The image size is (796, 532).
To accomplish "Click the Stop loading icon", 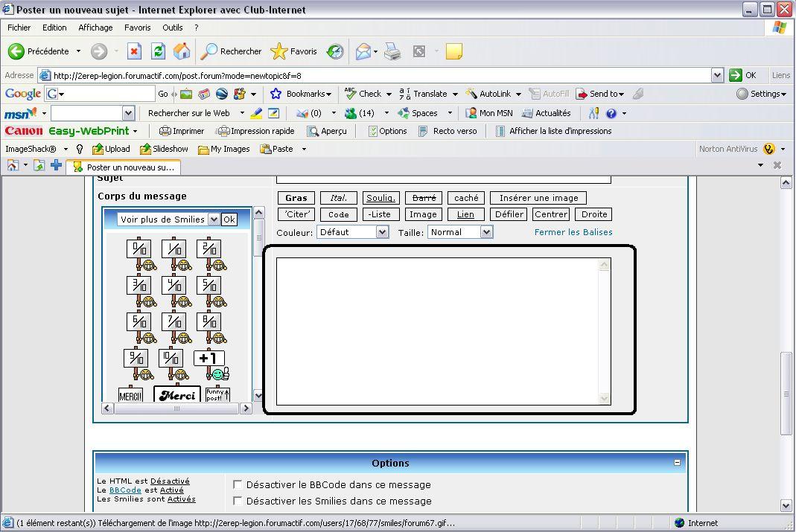I will click(x=134, y=51).
